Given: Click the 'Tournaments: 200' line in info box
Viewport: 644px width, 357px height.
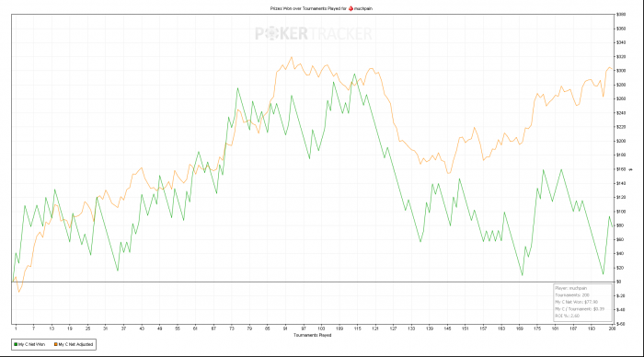Looking at the screenshot, I should pyautogui.click(x=572, y=295).
